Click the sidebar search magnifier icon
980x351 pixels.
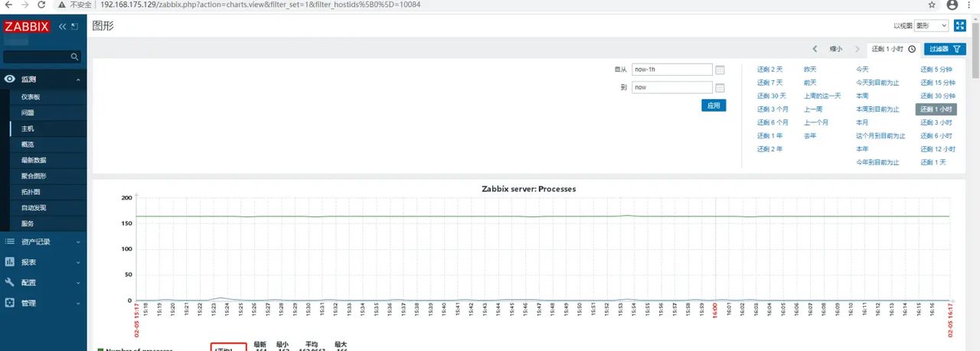74,57
